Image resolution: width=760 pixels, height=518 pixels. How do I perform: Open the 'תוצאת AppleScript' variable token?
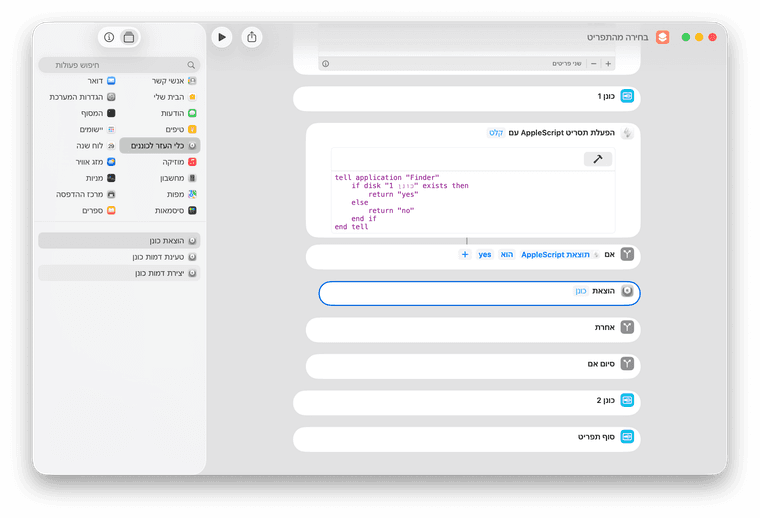coord(554,255)
